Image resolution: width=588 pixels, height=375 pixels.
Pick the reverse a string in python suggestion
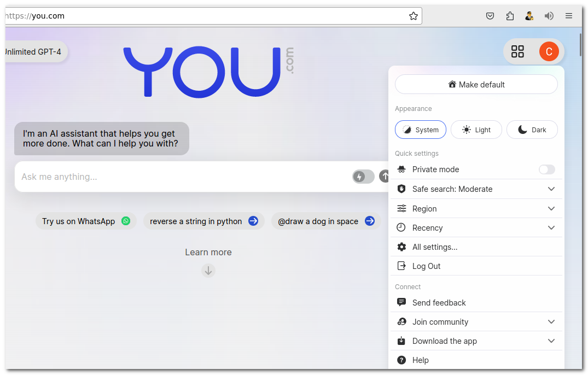[203, 221]
